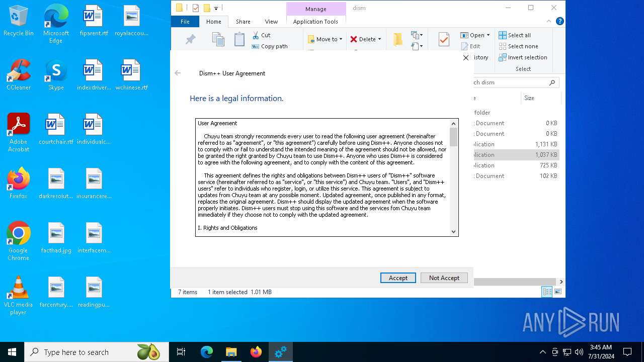This screenshot has height=362, width=644.
Task: Open Recycle Bin desktop icon
Action: tap(19, 21)
